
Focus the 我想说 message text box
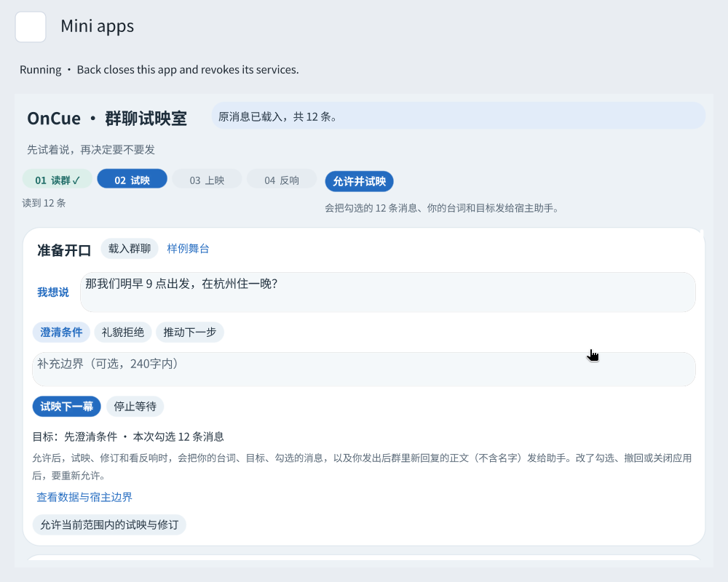(x=388, y=292)
